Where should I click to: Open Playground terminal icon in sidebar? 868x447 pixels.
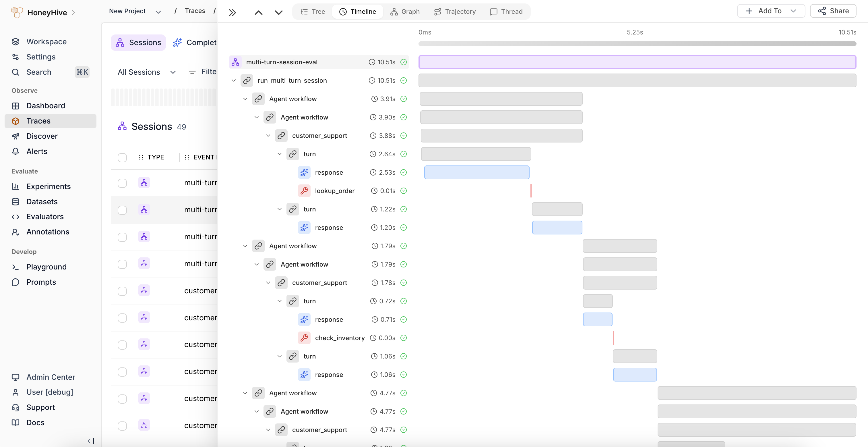(15, 267)
